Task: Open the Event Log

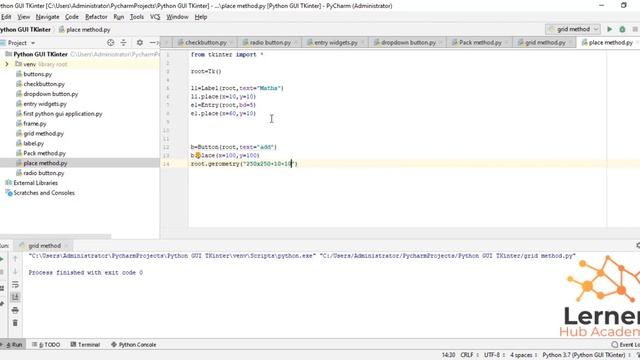Action: [626, 344]
